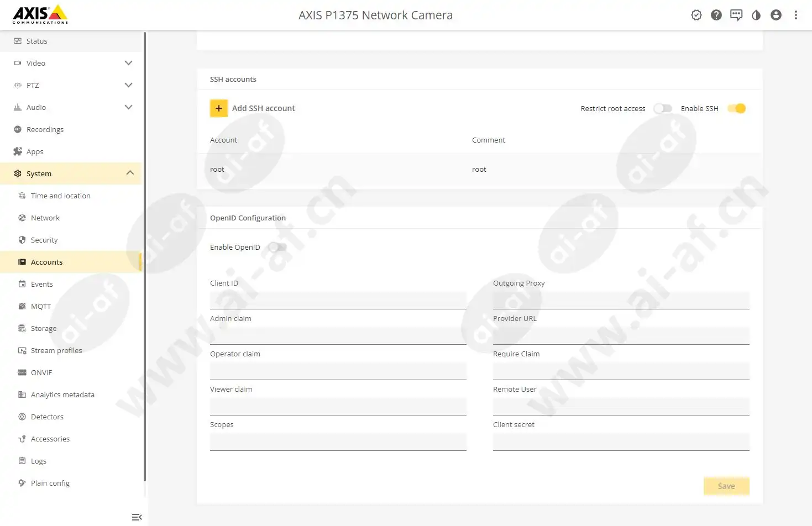Click the Outgoing Proxy input field
The height and width of the screenshot is (526, 812).
tap(621, 300)
